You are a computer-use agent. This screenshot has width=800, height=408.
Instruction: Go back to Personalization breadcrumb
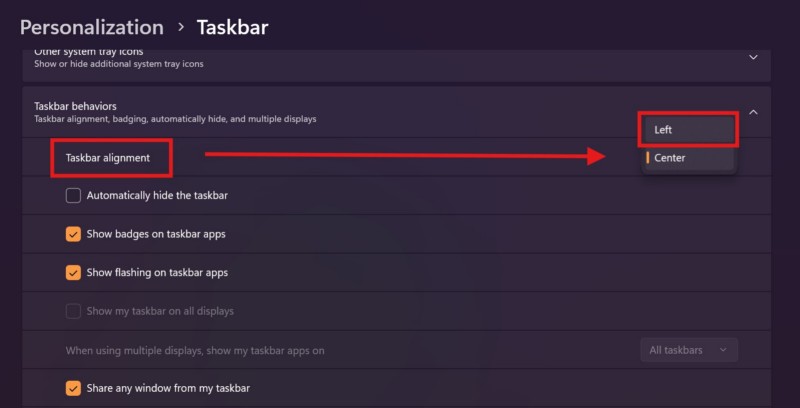[x=91, y=27]
